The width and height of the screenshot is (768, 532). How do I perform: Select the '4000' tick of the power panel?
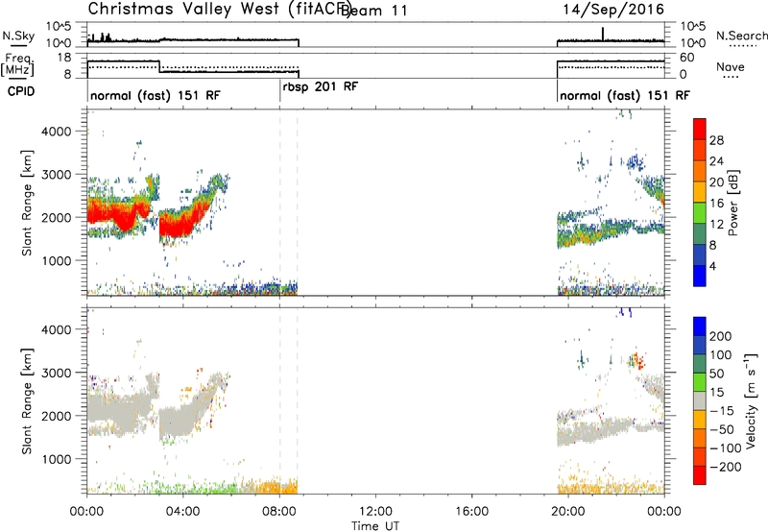coord(56,132)
